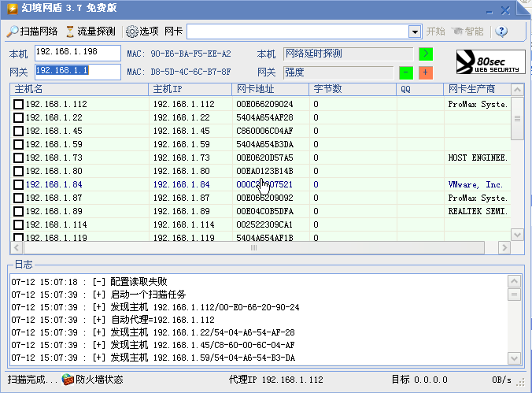Image resolution: width=532 pixels, height=393 pixels.
Task: Click the MAC cell 5404A654AF28
Action: (264, 117)
